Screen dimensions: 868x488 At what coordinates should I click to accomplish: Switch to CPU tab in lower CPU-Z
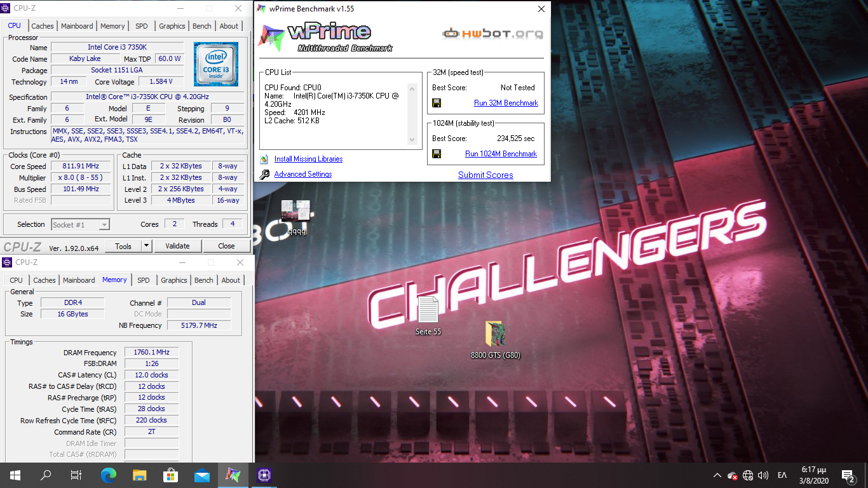click(x=17, y=280)
